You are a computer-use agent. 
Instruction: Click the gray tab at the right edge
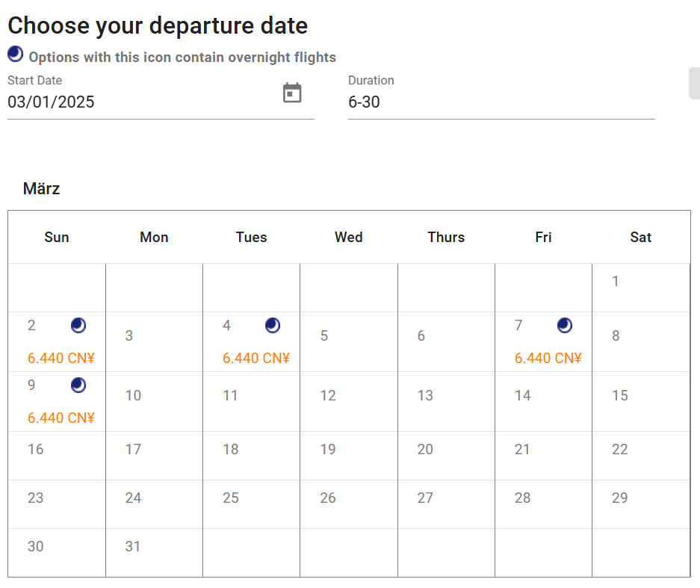click(694, 83)
